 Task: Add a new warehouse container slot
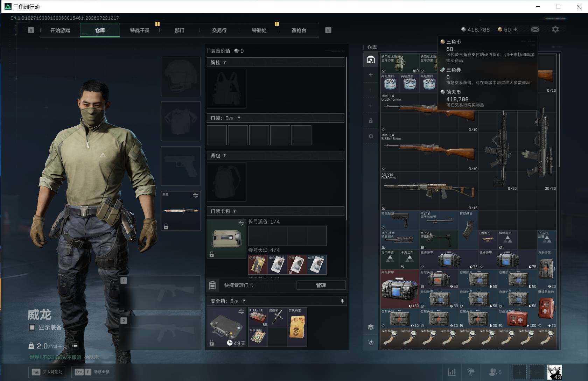coord(371,75)
